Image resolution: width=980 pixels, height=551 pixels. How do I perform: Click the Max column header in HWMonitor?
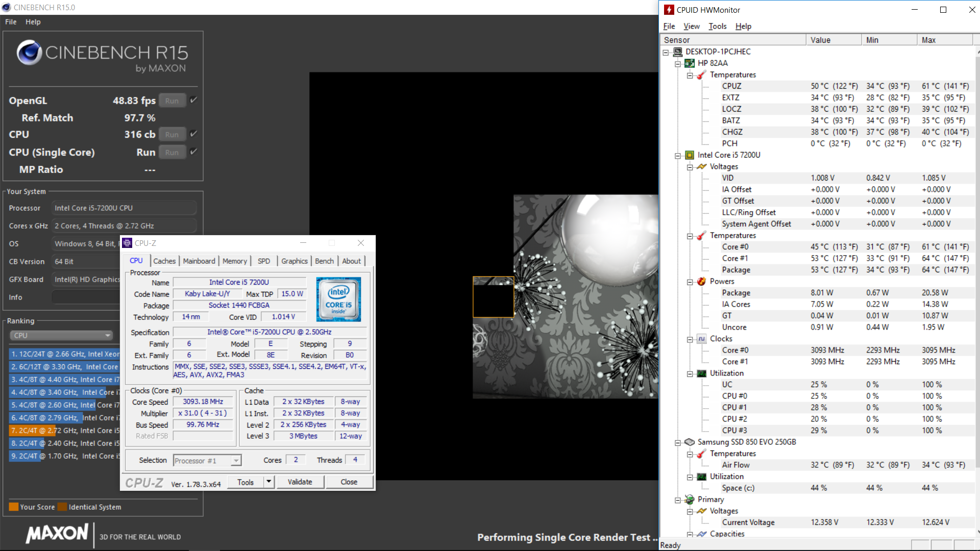(945, 40)
